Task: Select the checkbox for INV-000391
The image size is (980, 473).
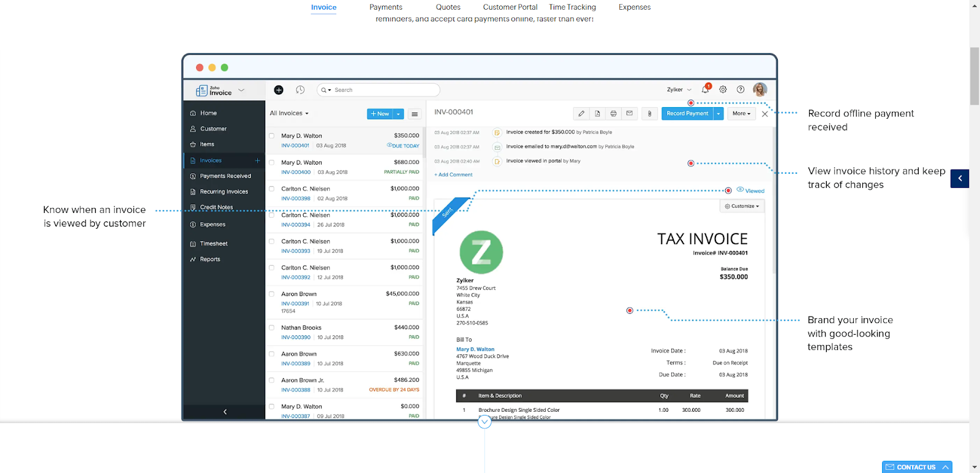Action: pyautogui.click(x=271, y=294)
